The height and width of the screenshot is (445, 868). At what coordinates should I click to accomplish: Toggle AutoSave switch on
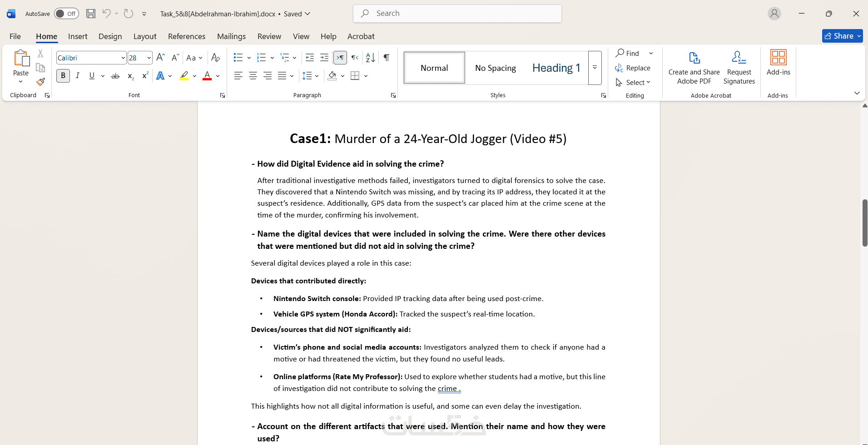(66, 14)
